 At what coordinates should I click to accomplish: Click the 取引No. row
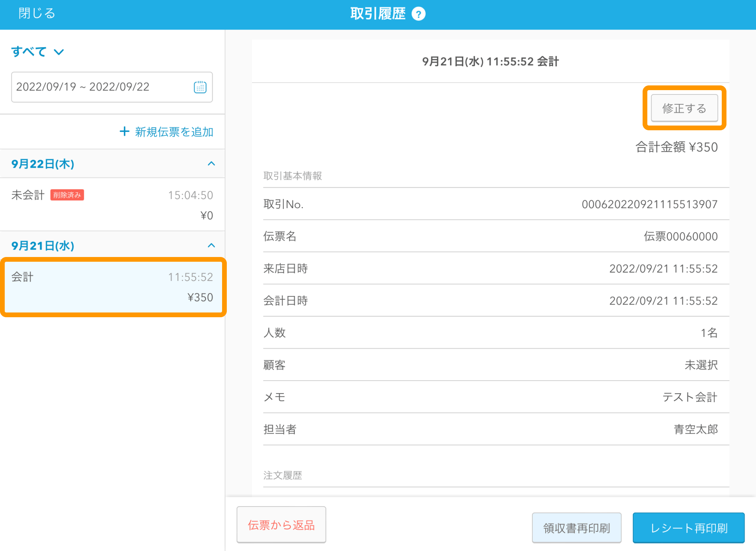(490, 204)
